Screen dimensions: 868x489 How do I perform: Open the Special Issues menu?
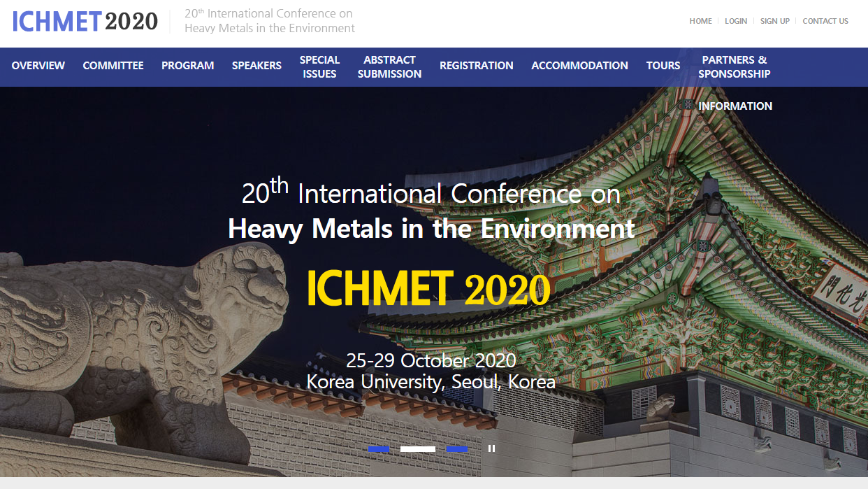pyautogui.click(x=319, y=67)
